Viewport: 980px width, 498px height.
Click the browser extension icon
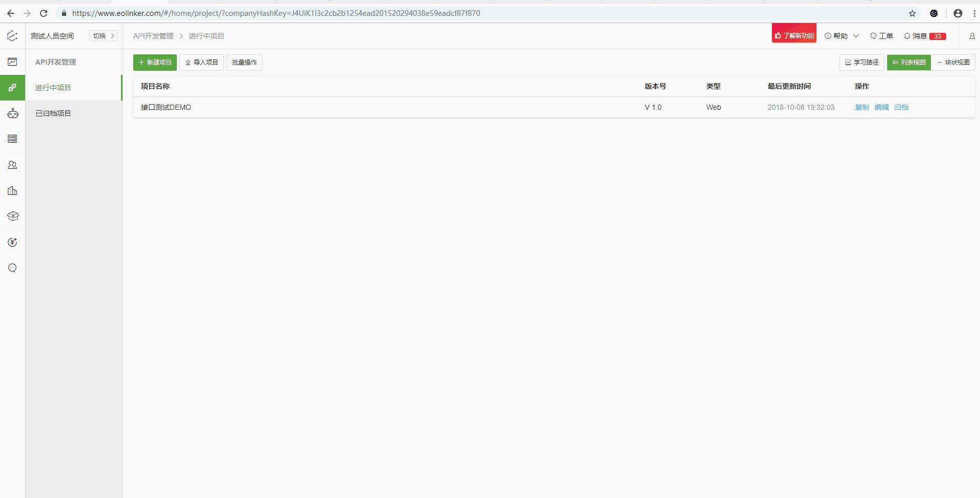pyautogui.click(x=934, y=13)
